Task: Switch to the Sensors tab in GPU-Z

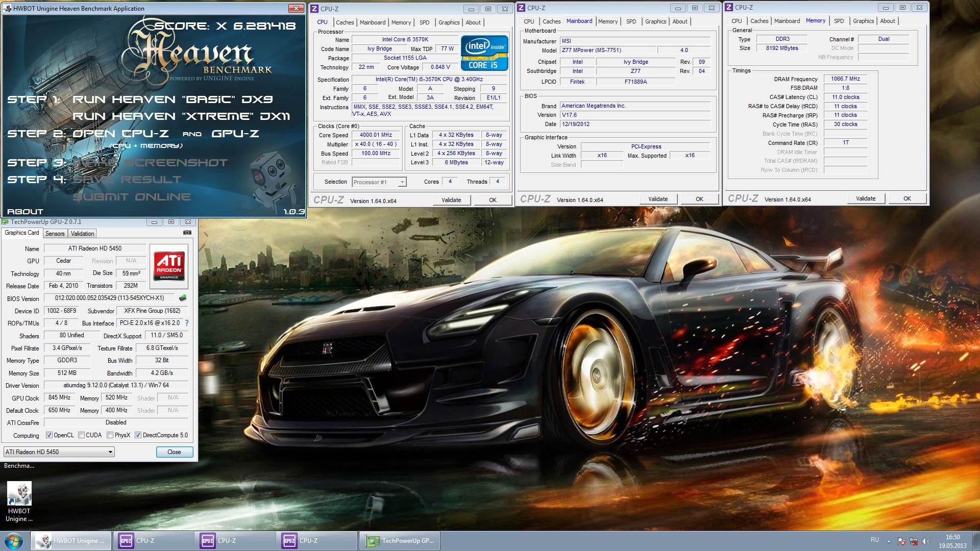Action: point(55,234)
